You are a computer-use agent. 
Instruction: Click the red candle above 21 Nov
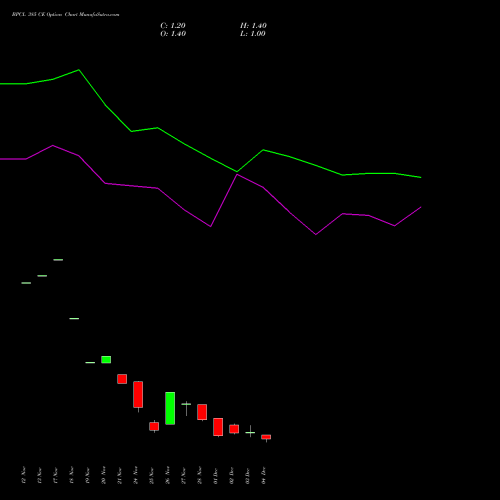(122, 379)
